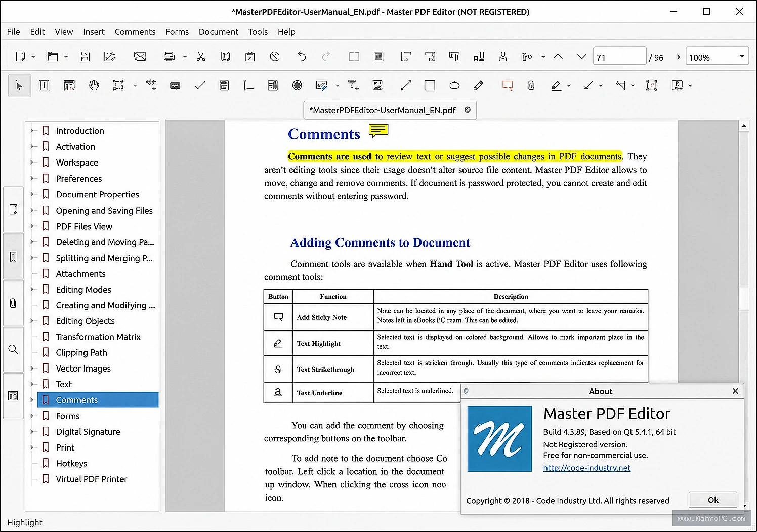Click Ok in the About dialog
Image resolution: width=757 pixels, height=532 pixels.
(713, 500)
